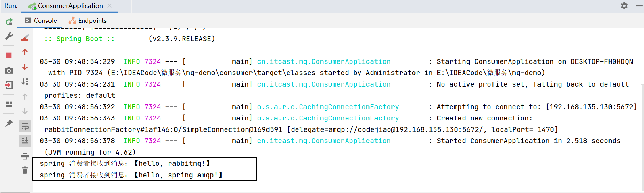The image size is (644, 193).
Task: Take a thread dump with camera icon
Action: pos(9,70)
